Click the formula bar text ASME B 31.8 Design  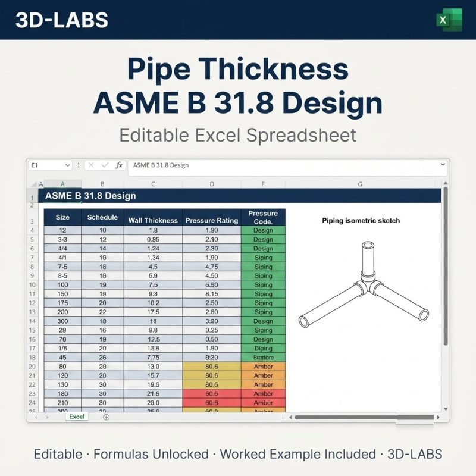pos(161,165)
